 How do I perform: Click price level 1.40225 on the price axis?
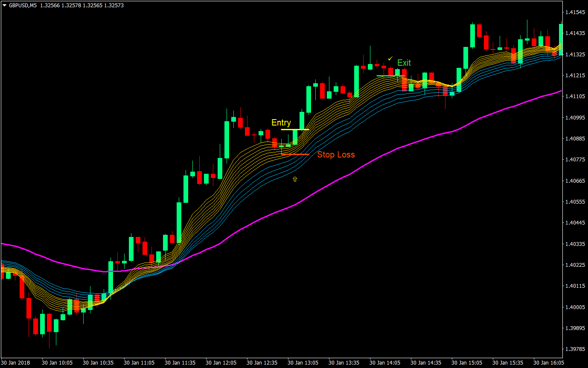tap(575, 265)
